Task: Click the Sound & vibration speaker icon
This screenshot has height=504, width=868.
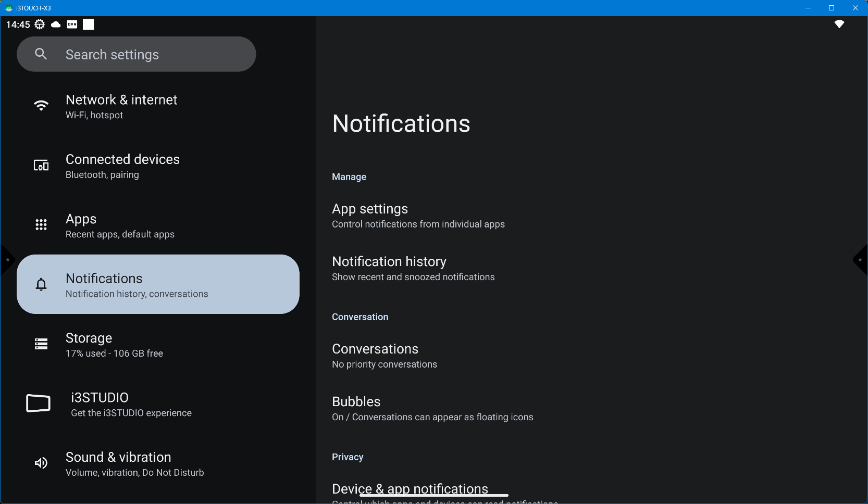Action: [41, 463]
